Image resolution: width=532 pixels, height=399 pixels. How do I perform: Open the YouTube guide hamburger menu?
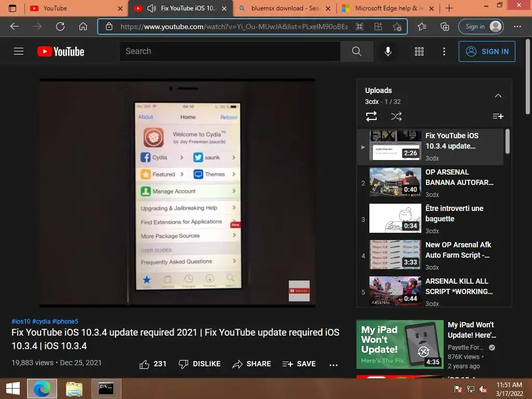pos(19,51)
